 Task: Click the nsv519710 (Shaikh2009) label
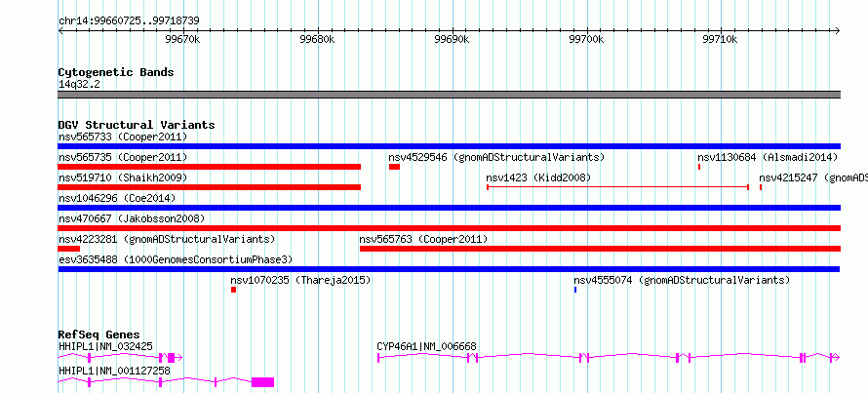(123, 177)
